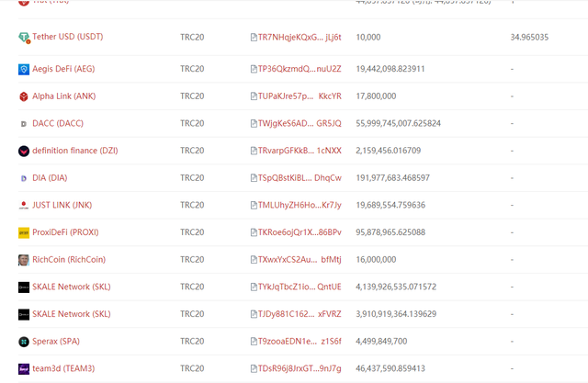Select the team3d balance 46,437,590.859413
Viewport: 588px width, 383px height.
[390, 368]
